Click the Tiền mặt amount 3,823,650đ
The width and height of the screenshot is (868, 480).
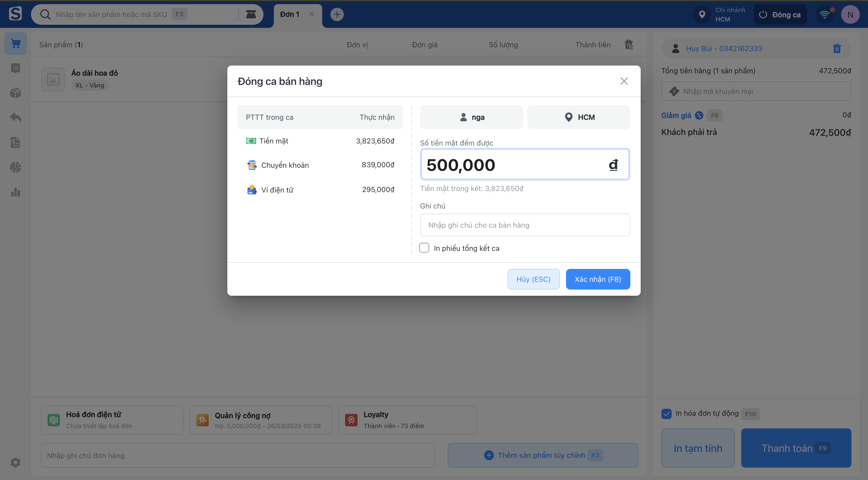pyautogui.click(x=375, y=141)
